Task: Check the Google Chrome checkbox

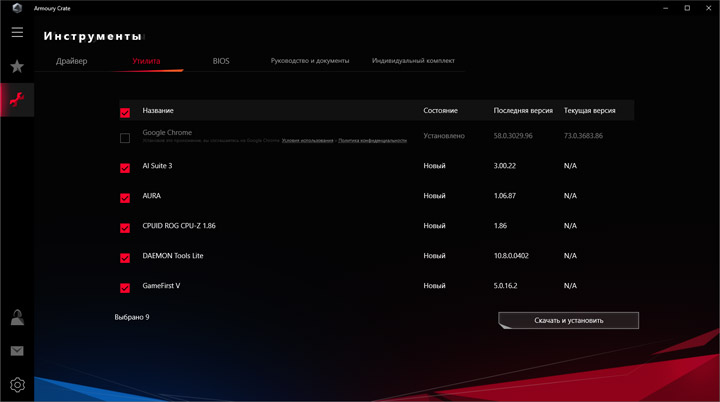Action: pyautogui.click(x=125, y=138)
